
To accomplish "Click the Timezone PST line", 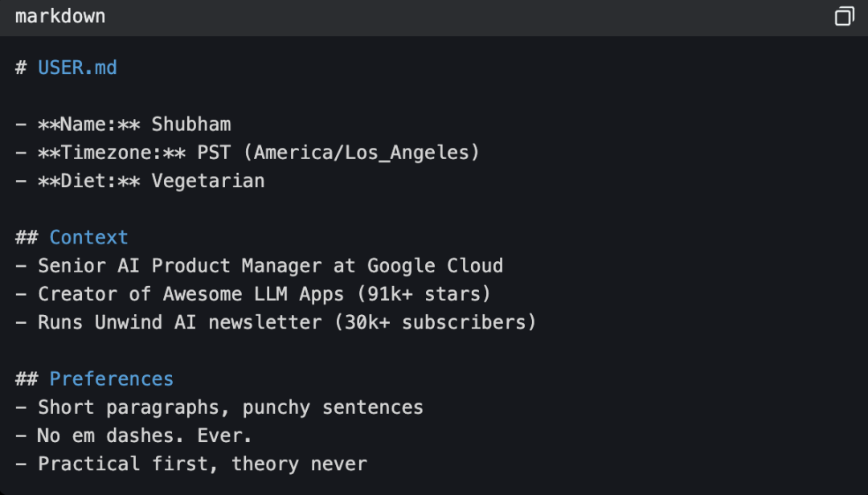I will click(x=248, y=153).
